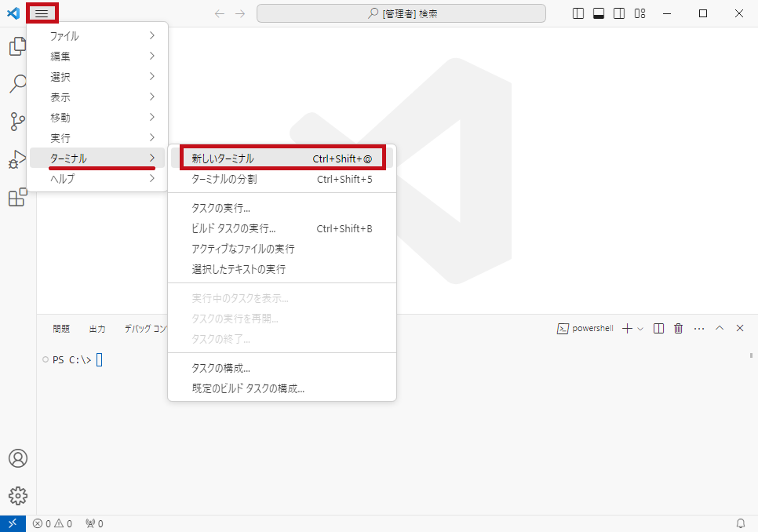Choose タスクの構成... menu entry
Screen dimensions: 758x532
282,368
